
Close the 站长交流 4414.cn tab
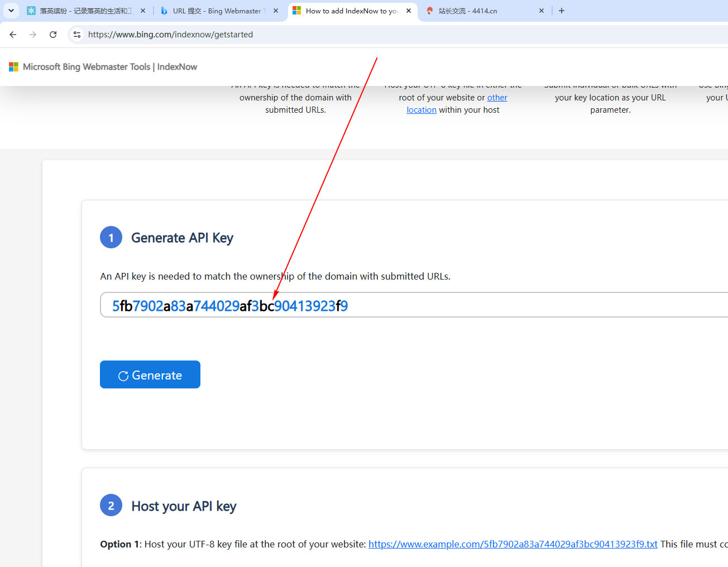click(x=542, y=11)
